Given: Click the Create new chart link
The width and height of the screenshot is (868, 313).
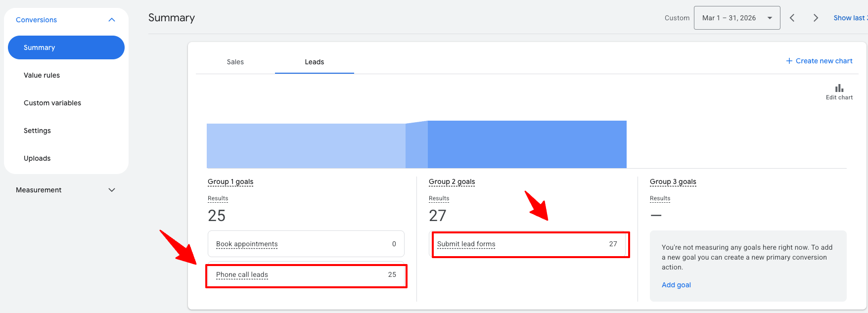Looking at the screenshot, I should (824, 61).
